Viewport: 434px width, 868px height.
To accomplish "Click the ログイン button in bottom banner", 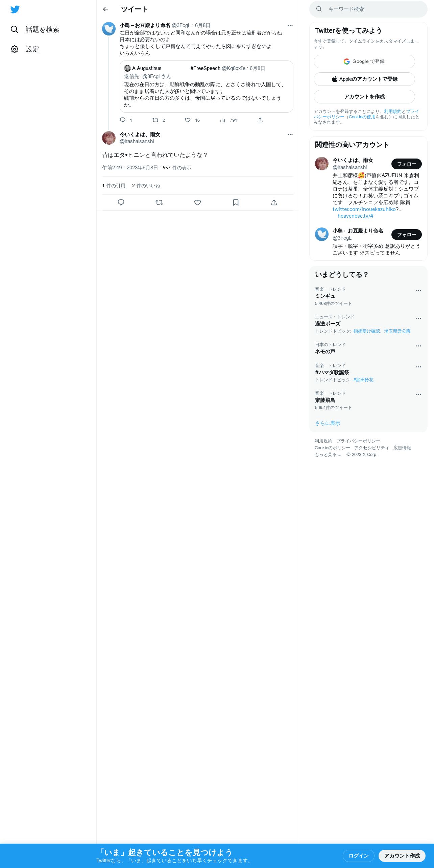I will pyautogui.click(x=358, y=856).
